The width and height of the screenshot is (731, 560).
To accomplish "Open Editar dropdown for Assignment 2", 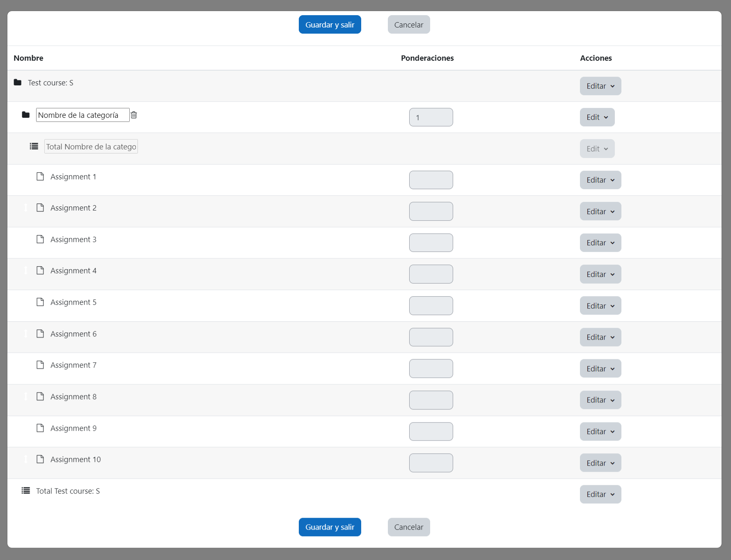I will coord(600,211).
